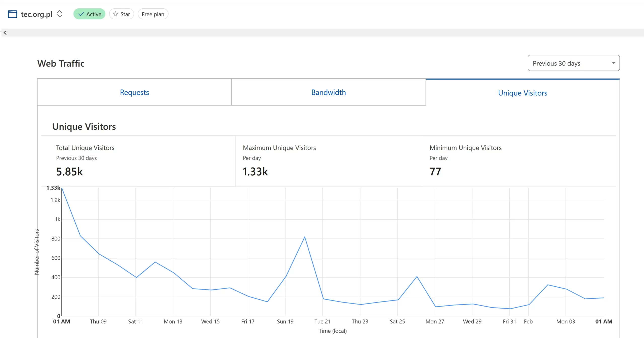644x338 pixels.
Task: Expand the tec.org.pl domain switcher chevrons
Action: pyautogui.click(x=60, y=14)
